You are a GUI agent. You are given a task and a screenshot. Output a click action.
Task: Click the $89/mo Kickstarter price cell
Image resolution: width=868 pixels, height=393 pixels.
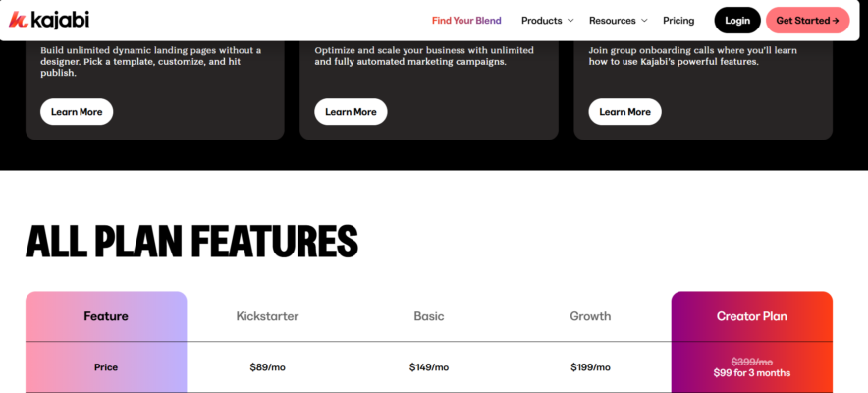click(267, 367)
